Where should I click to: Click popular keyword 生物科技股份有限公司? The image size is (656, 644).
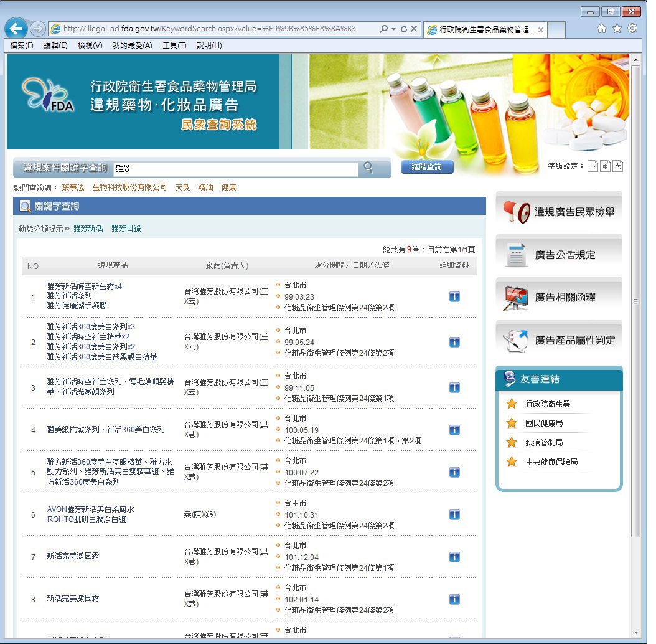(129, 187)
